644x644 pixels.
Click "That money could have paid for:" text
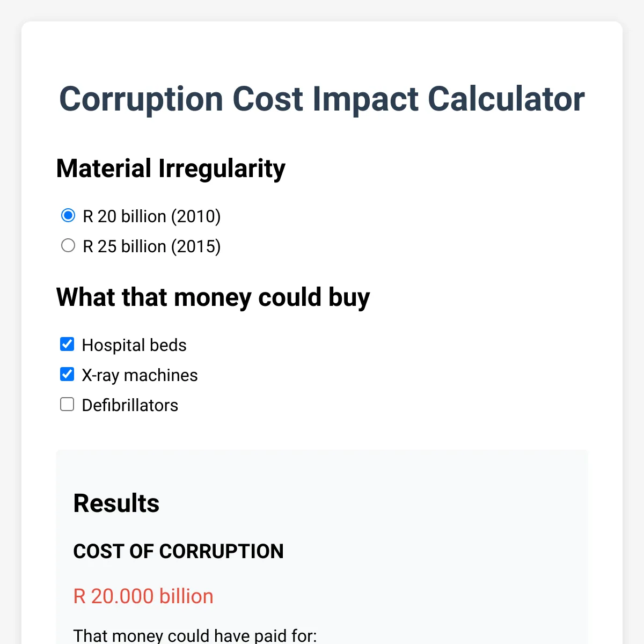[195, 636]
